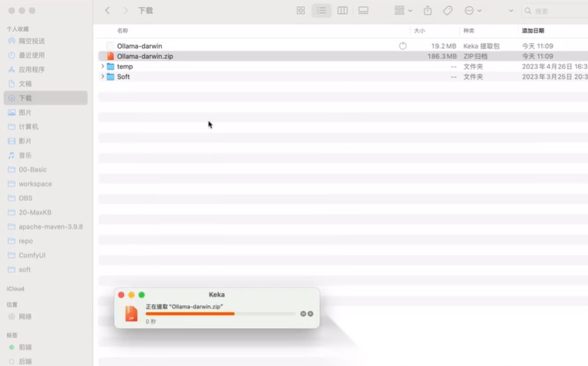
Task: Select the Ollama-darwin.zip file
Action: (343, 56)
